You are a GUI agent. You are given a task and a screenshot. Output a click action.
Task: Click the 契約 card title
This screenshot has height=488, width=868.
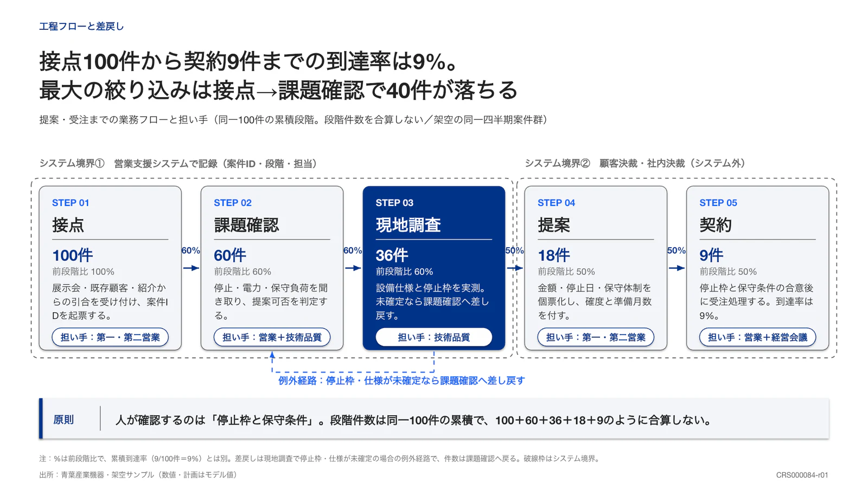pos(716,225)
